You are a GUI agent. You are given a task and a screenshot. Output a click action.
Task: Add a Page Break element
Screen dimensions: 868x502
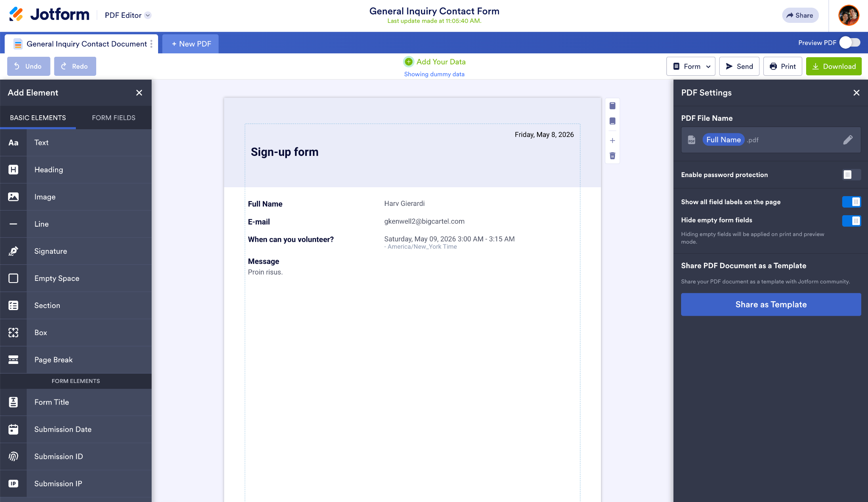[76, 360]
